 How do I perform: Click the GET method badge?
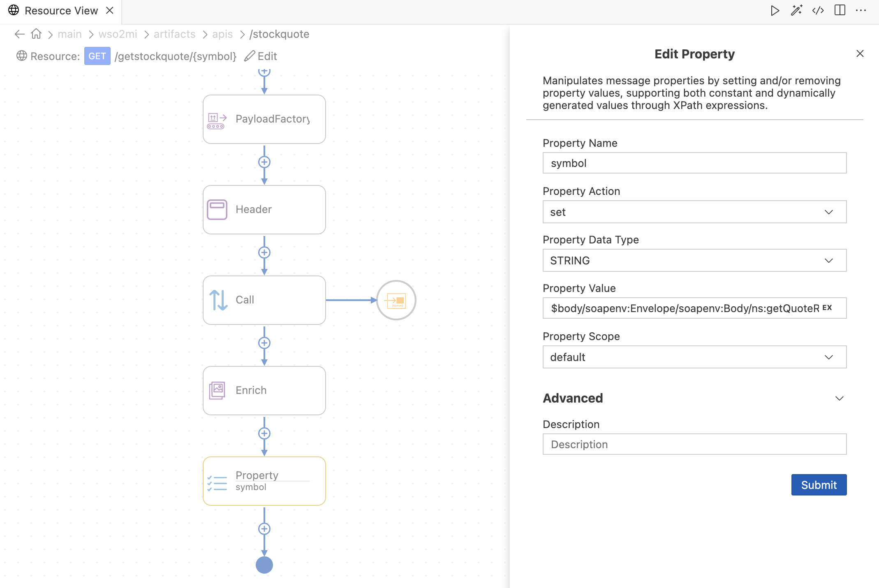pos(97,56)
